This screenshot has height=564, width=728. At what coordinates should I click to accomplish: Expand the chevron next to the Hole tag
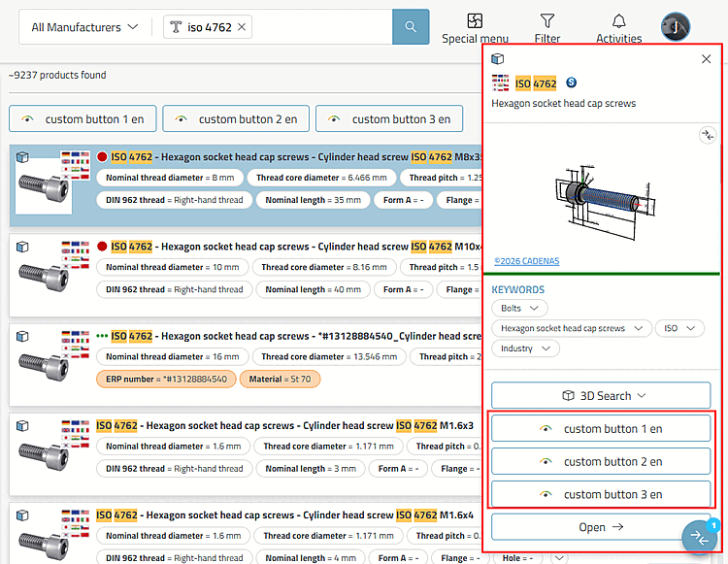coord(559,557)
